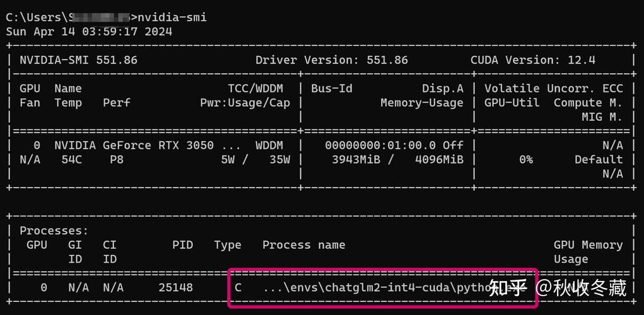Viewport: 644px width, 315px height.
Task: Click the 知乎 watermark logo
Action: coord(508,289)
